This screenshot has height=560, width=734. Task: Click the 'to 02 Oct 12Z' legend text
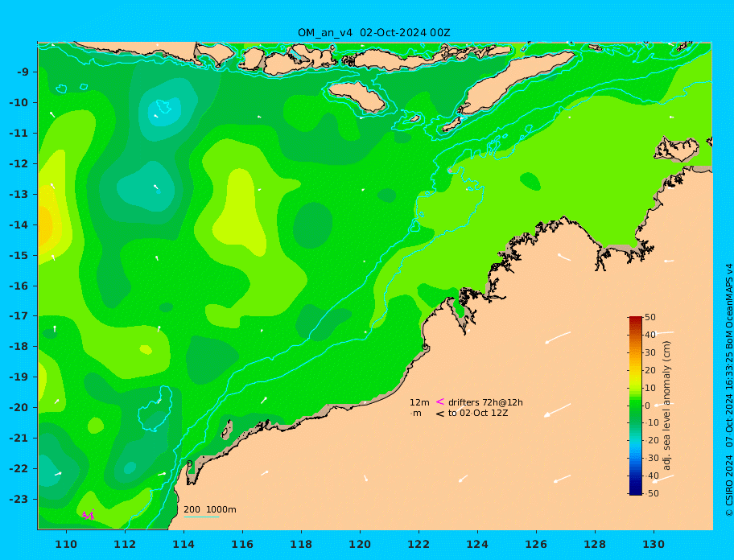pyautogui.click(x=478, y=413)
